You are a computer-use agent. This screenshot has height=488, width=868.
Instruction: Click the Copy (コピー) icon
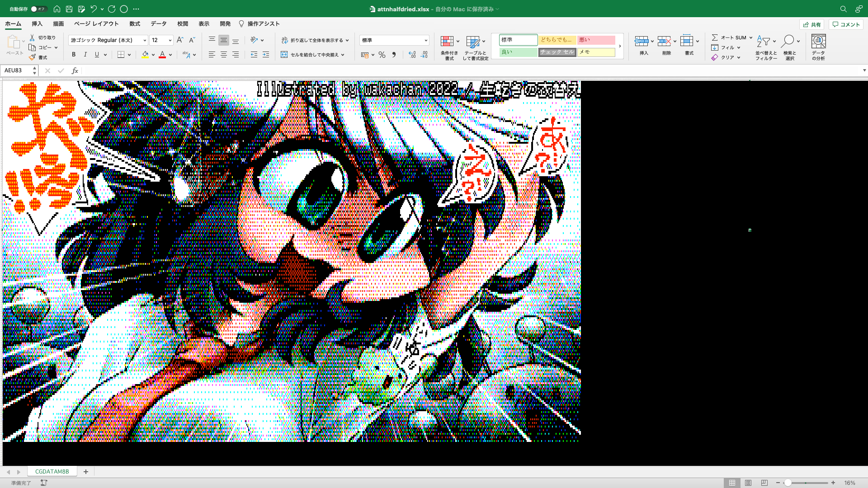coord(32,47)
